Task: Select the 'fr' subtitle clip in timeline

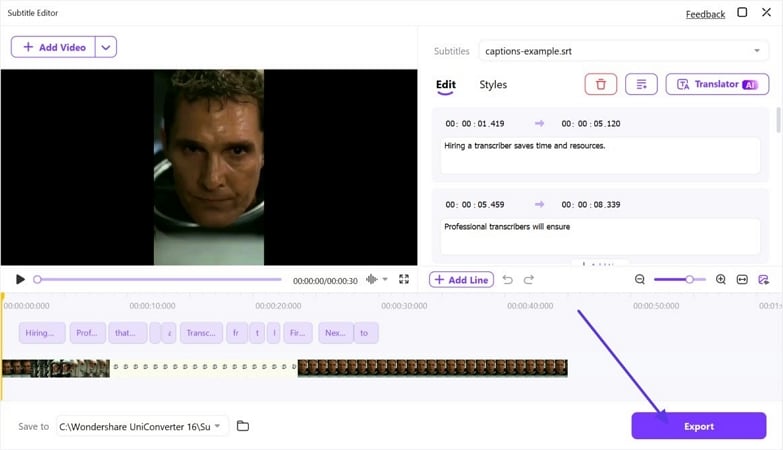Action: point(237,333)
